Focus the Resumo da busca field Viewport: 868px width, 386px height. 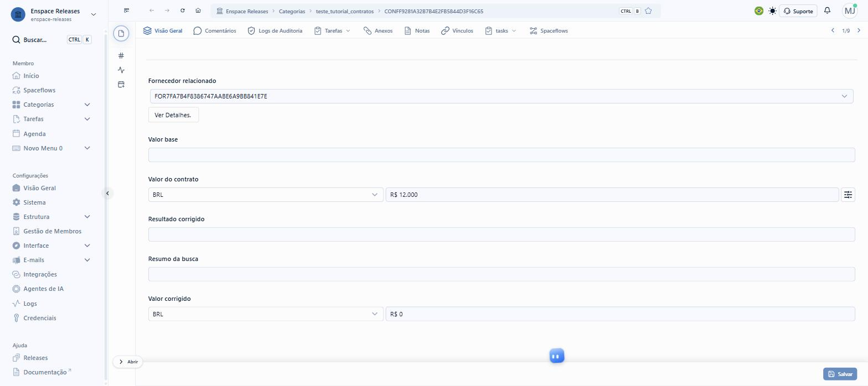coord(502,274)
